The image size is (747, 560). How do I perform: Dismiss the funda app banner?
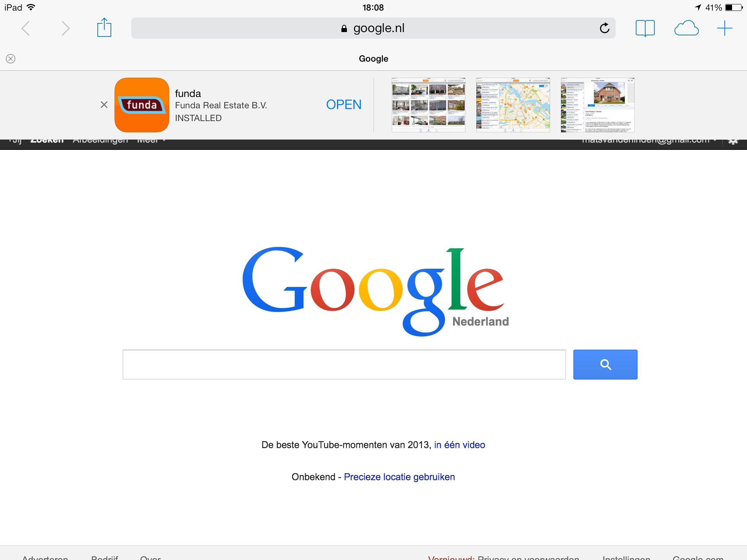coord(104,105)
